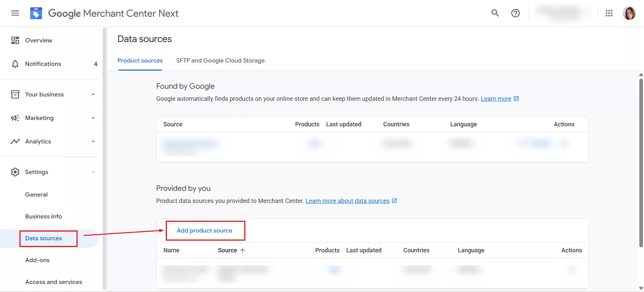Click the Notifications bell icon
This screenshot has height=292, width=644.
(15, 64)
